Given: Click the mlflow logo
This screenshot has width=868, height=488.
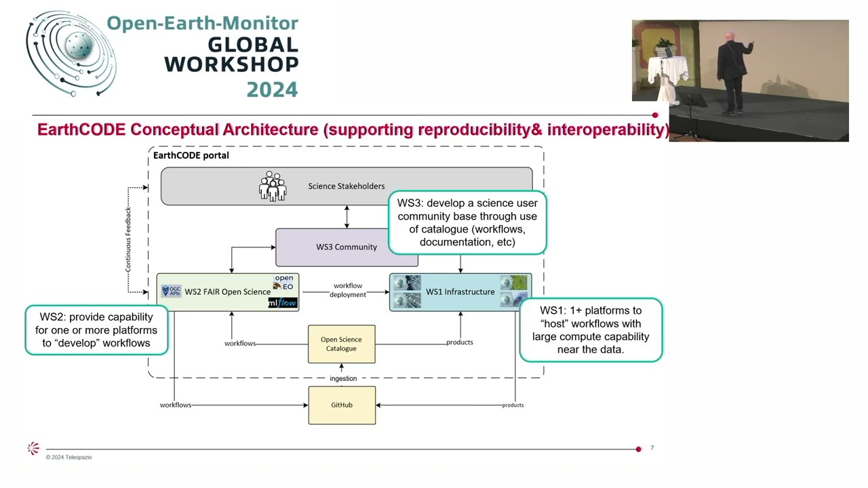Looking at the screenshot, I should pyautogui.click(x=283, y=302).
